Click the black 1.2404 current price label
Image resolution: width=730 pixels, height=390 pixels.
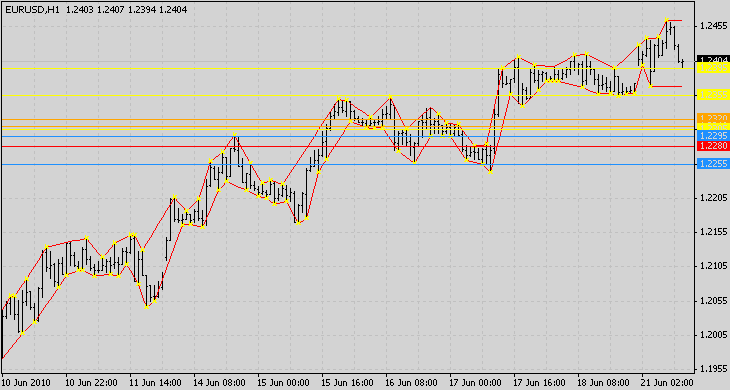tap(713, 60)
